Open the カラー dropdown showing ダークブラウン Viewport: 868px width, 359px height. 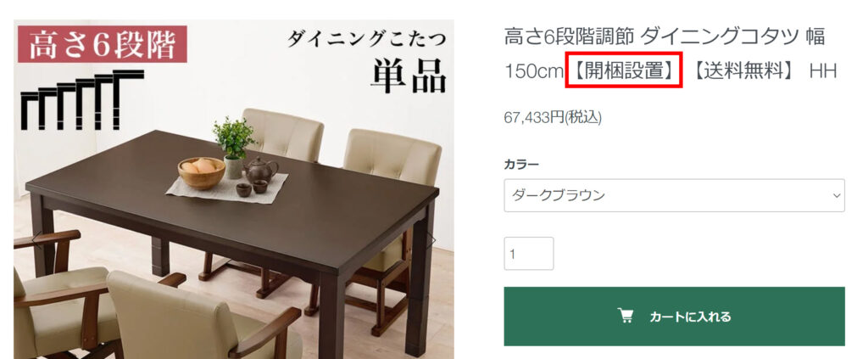click(674, 195)
